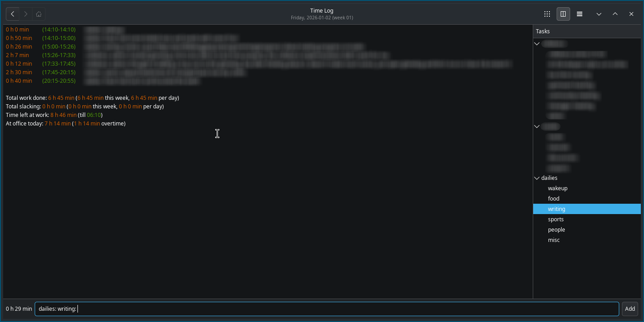Screen dimensions: 644x322
Task: Toggle the Tasks side pane button
Action: pyautogui.click(x=563, y=14)
